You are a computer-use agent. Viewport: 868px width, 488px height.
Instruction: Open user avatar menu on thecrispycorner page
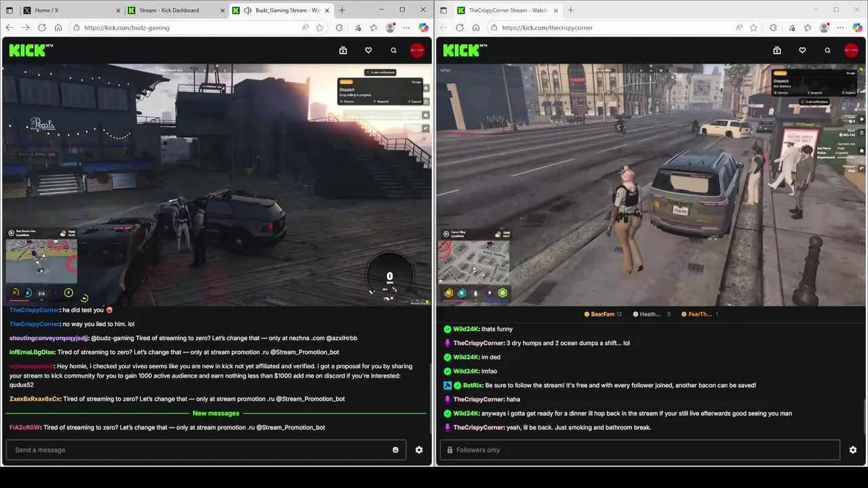coord(851,50)
